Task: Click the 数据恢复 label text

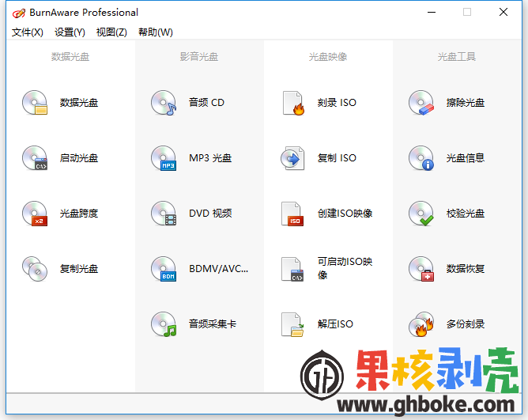Action: pyautogui.click(x=466, y=269)
